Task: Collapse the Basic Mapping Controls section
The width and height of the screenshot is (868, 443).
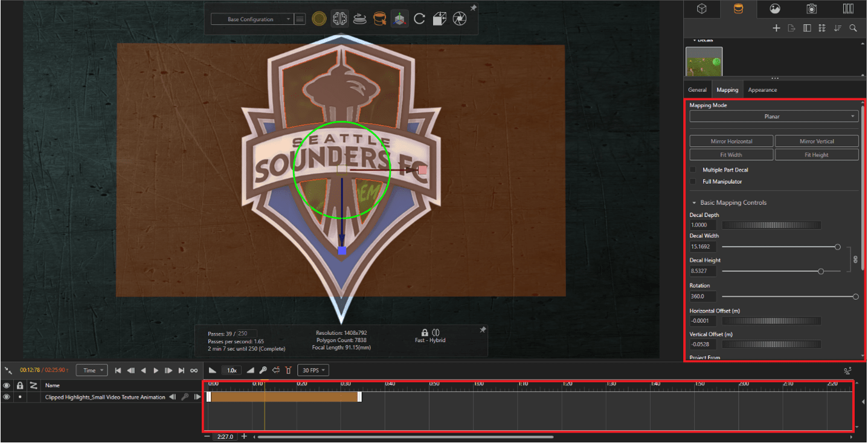Action: tap(694, 202)
